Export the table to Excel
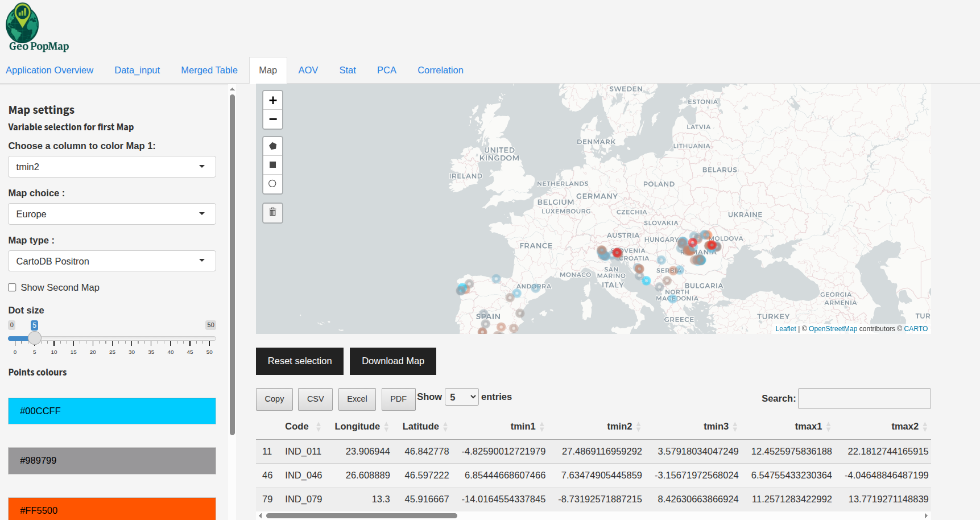Image resolution: width=980 pixels, height=520 pixels. pos(357,399)
